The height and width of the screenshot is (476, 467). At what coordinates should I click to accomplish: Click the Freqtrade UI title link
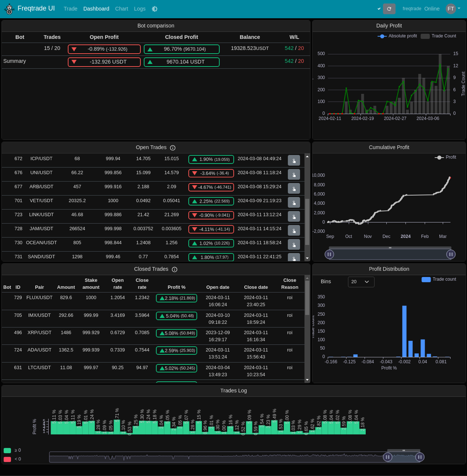[36, 8]
